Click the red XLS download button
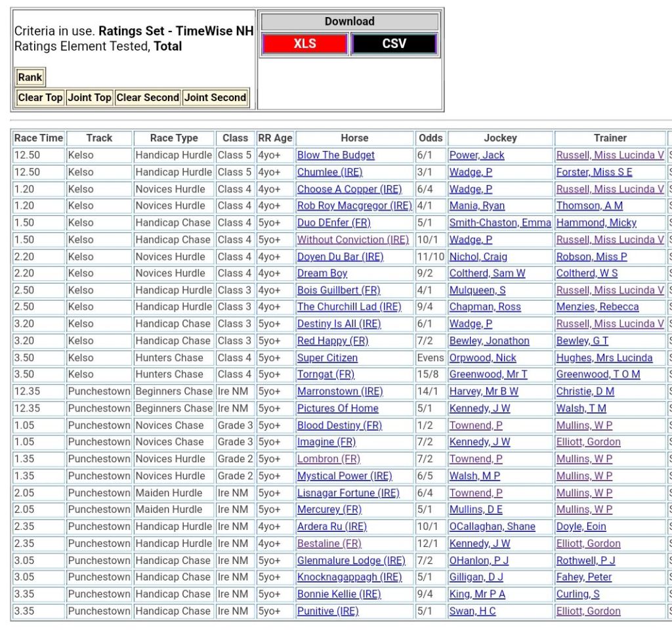 coord(304,44)
